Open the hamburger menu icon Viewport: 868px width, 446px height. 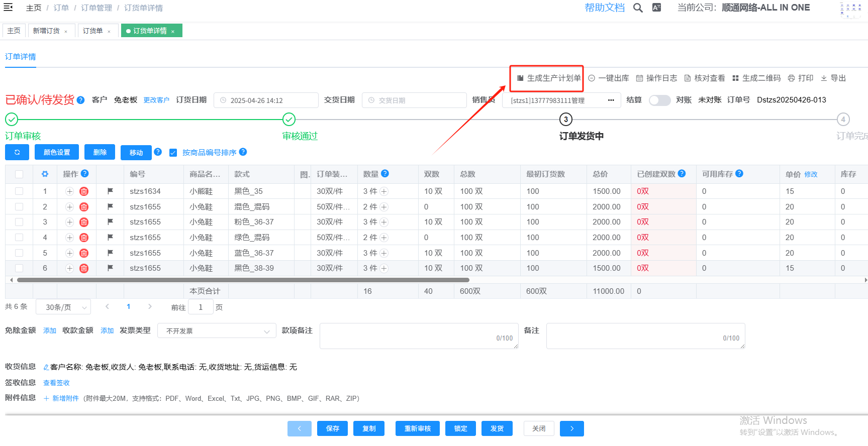8,8
